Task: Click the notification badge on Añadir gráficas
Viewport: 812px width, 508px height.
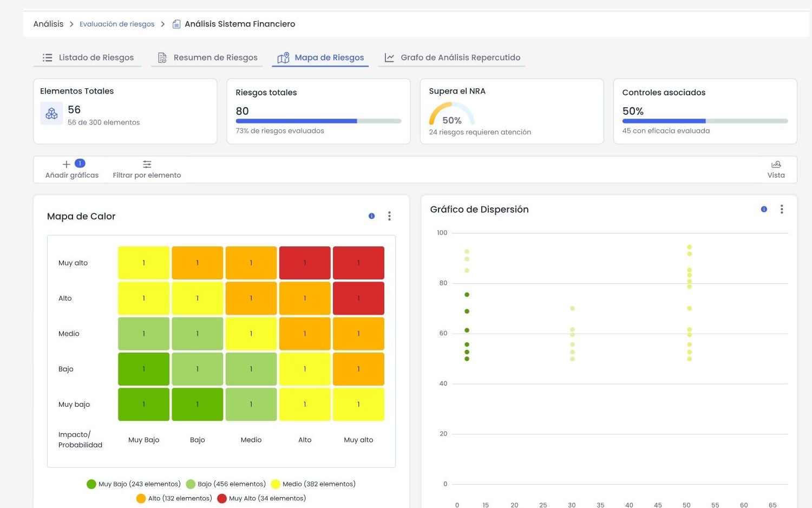Action: point(80,163)
